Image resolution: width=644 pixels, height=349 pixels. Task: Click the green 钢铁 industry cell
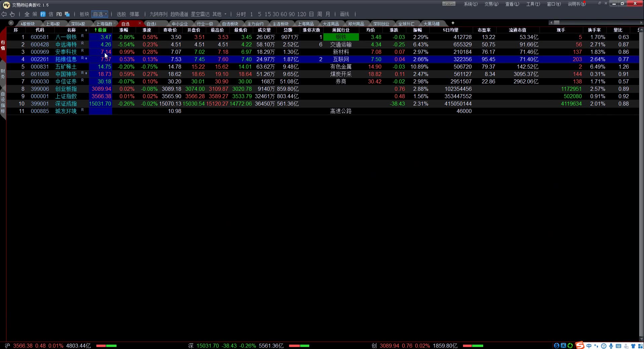[341, 37]
